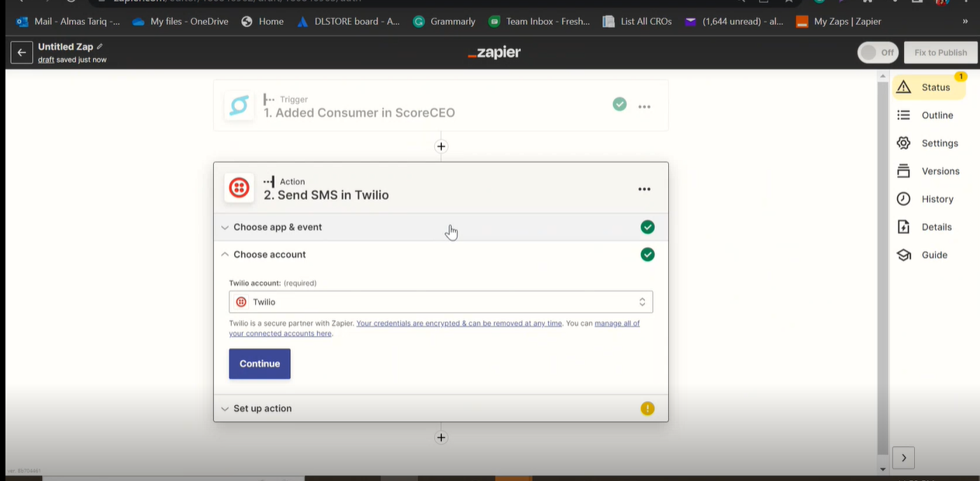Image resolution: width=980 pixels, height=481 pixels.
Task: Click the Twilio app icon in action header
Action: tap(239, 188)
